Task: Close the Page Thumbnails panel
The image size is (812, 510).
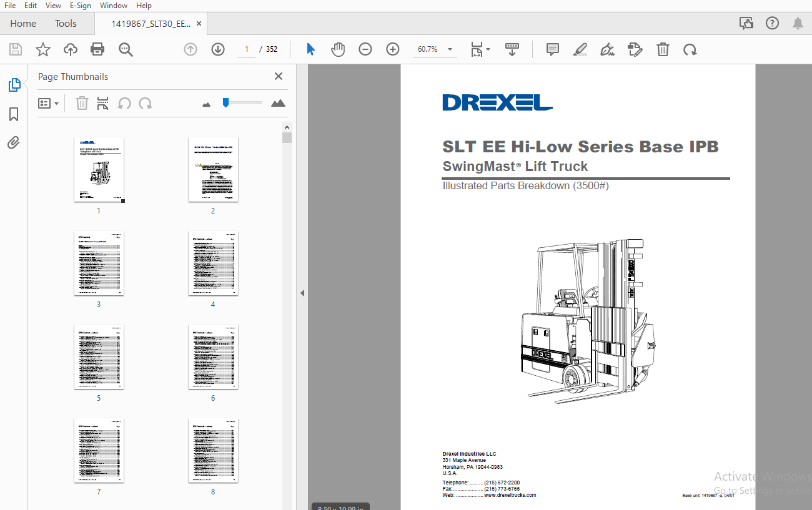Action: (279, 76)
